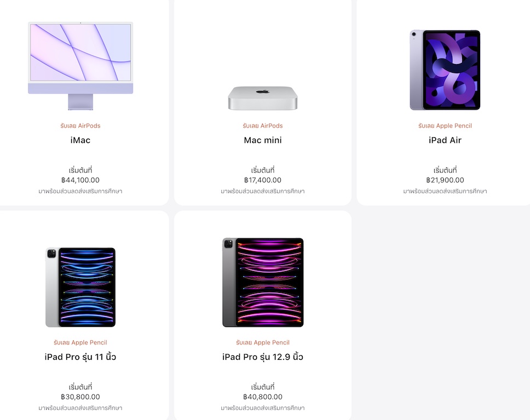Click the iMac product title
Viewport: 530px width, 420px height.
pos(80,140)
